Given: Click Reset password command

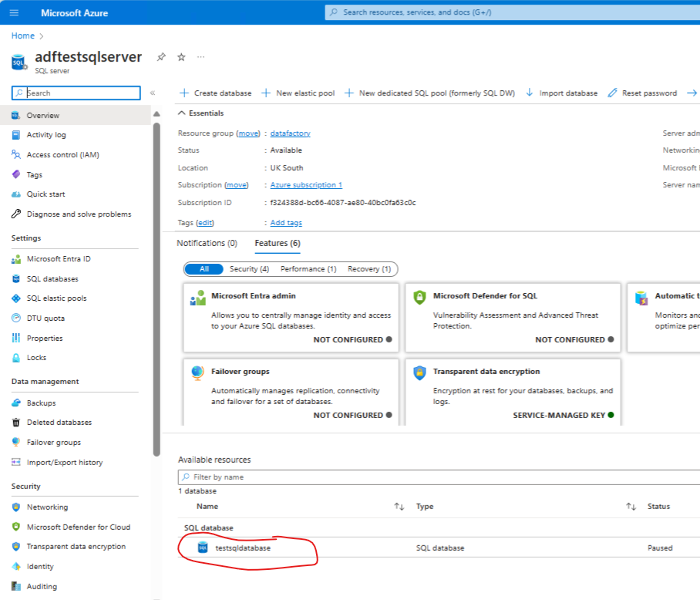Looking at the screenshot, I should (642, 93).
